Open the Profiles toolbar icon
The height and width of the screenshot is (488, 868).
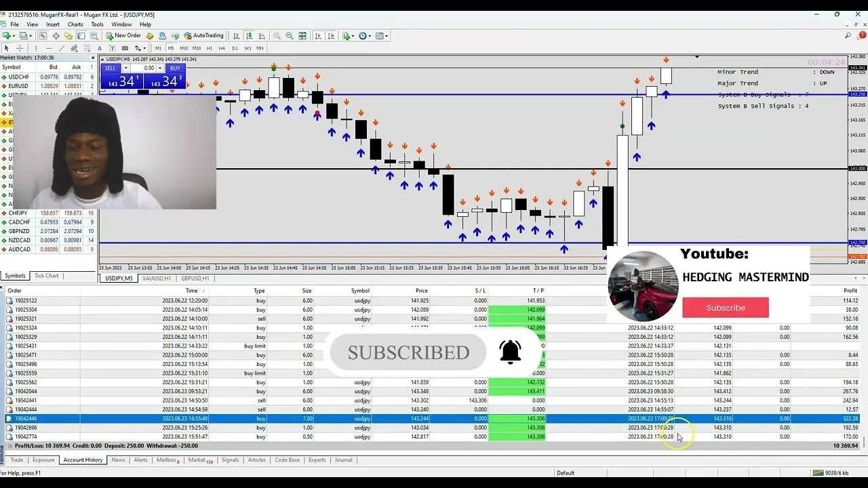(23, 36)
